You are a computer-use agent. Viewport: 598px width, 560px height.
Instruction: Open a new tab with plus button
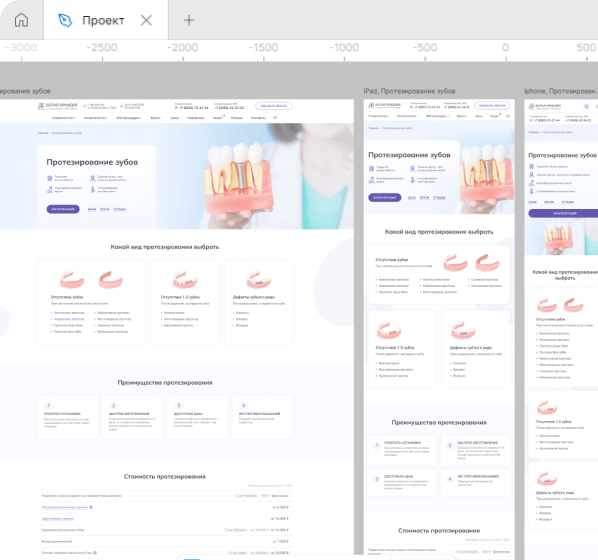[x=189, y=20]
